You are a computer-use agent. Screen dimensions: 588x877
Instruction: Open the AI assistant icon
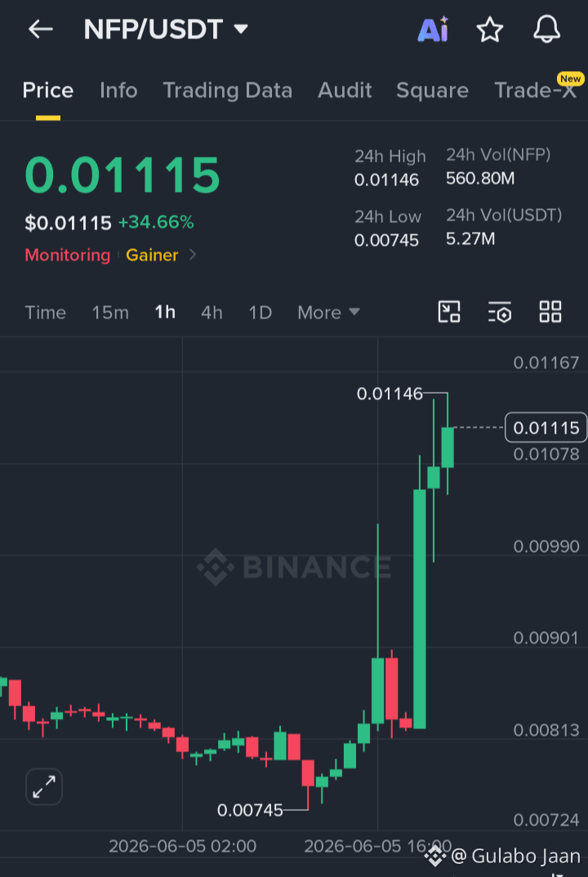click(433, 29)
